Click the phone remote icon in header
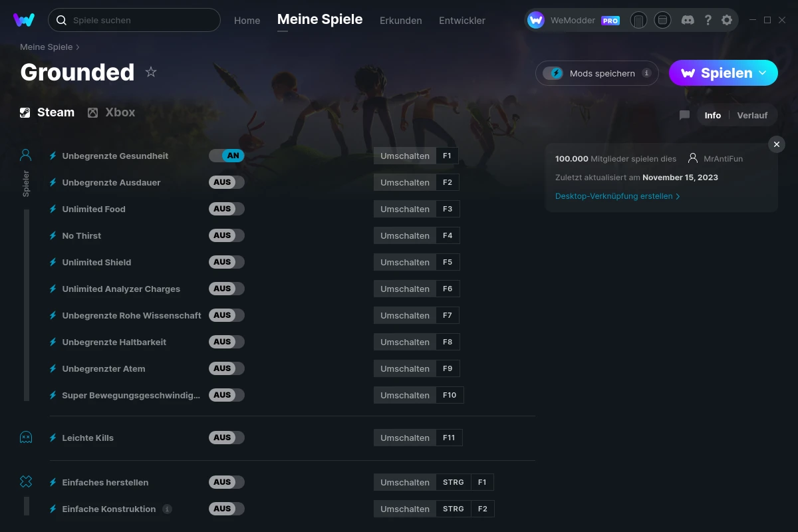Viewport: 798px width, 532px height. pyautogui.click(x=638, y=20)
